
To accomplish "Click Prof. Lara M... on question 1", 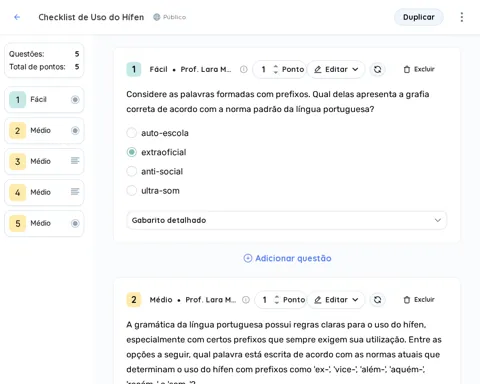I will coord(206,69).
